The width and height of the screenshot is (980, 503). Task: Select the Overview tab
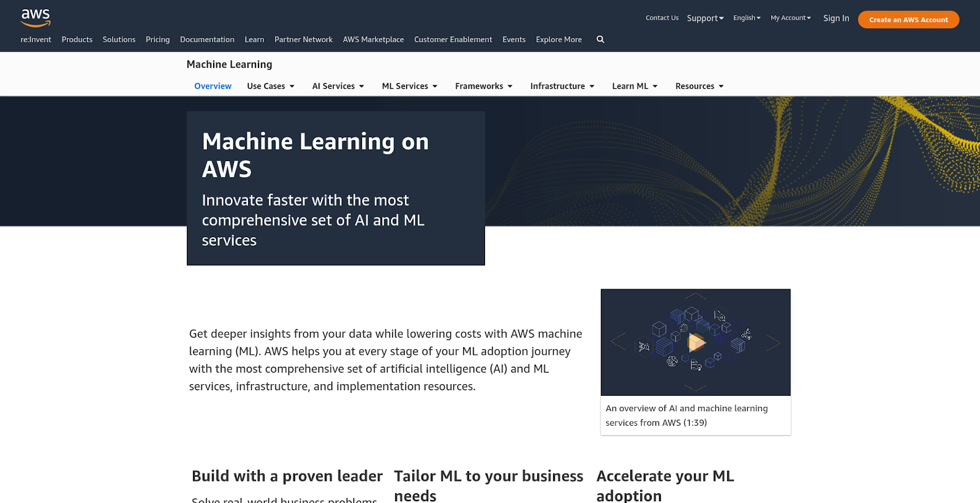click(213, 86)
